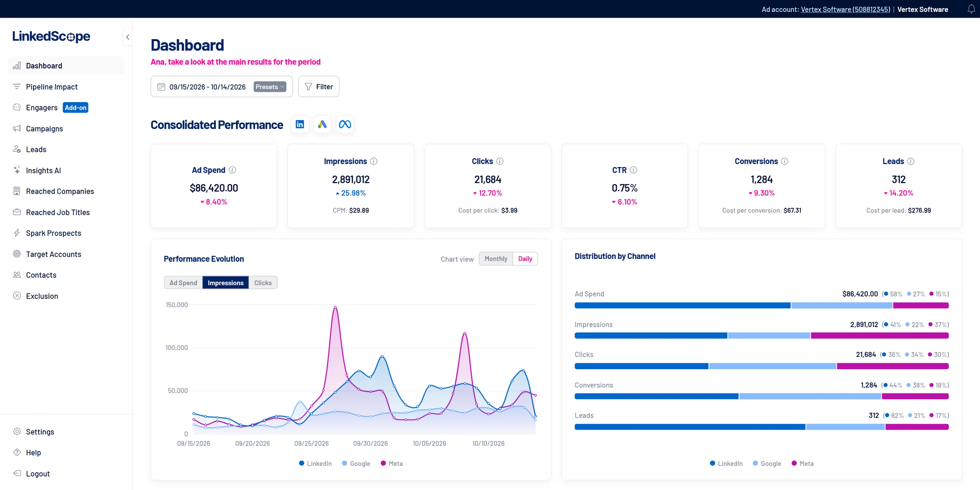Open Pipeline Impact in the sidebar
The image size is (980, 490).
coord(66,87)
